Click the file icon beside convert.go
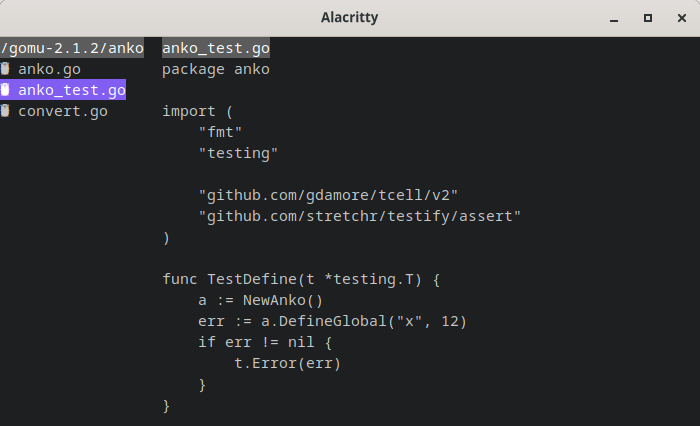Image resolution: width=700 pixels, height=426 pixels. pyautogui.click(x=5, y=111)
